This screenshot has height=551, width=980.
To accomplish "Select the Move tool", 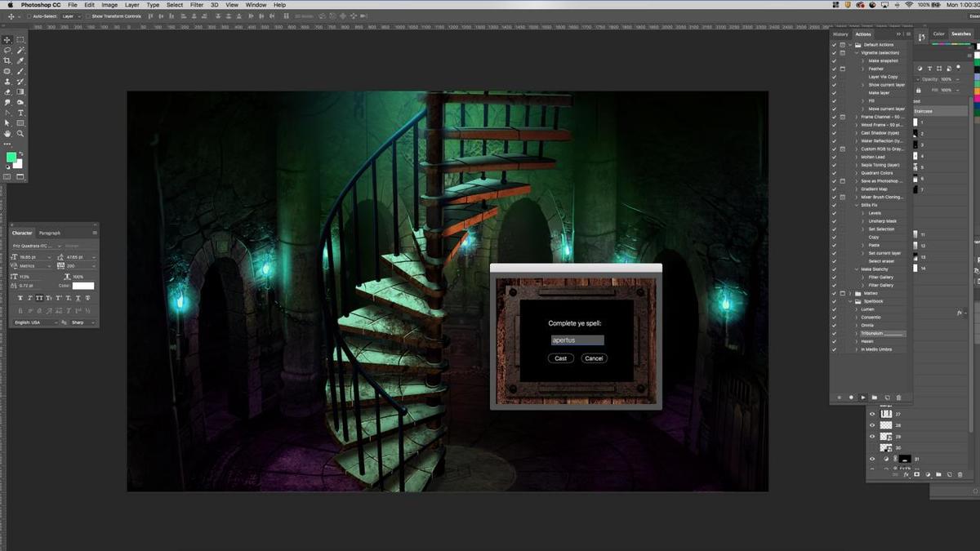I will click(7, 40).
